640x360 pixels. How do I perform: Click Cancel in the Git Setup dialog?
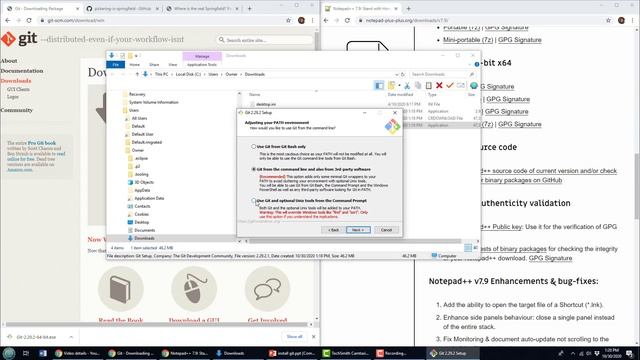point(386,230)
